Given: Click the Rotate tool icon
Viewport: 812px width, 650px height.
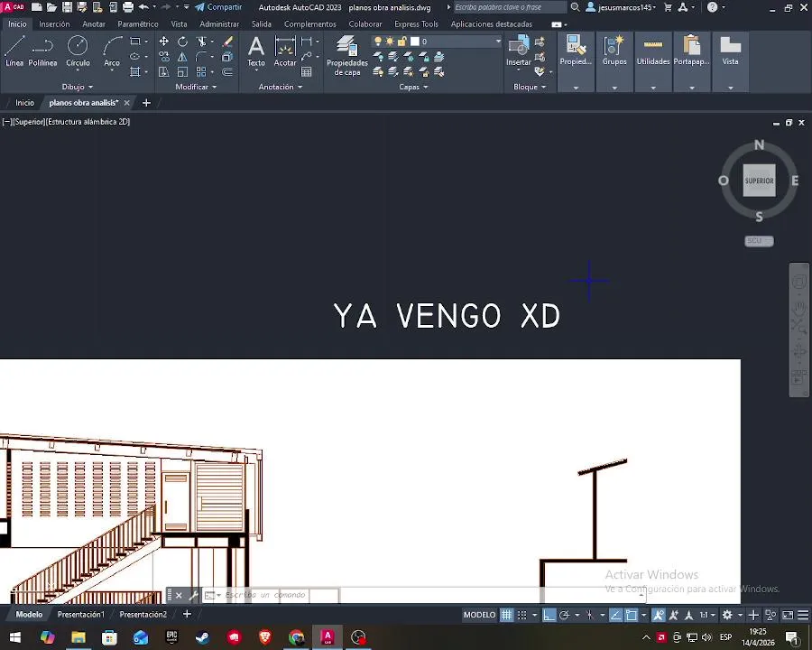Looking at the screenshot, I should pyautogui.click(x=182, y=42).
